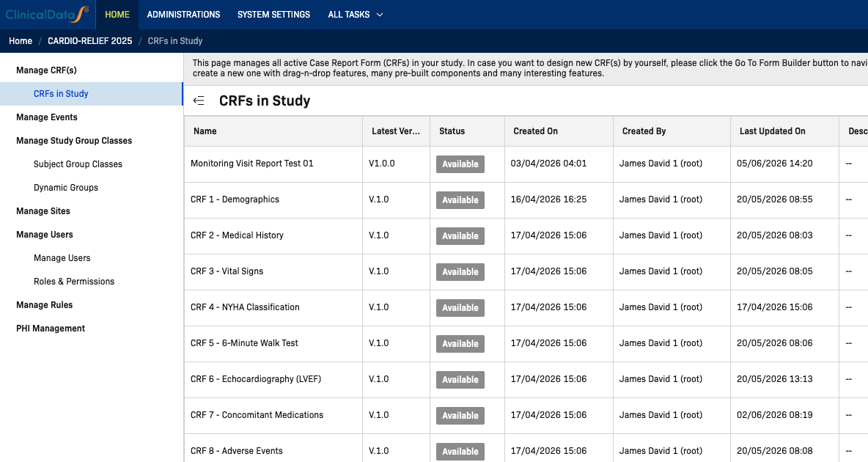Select CRF 3 - Vital Signs name
This screenshot has height=462, width=868.
pos(227,271)
